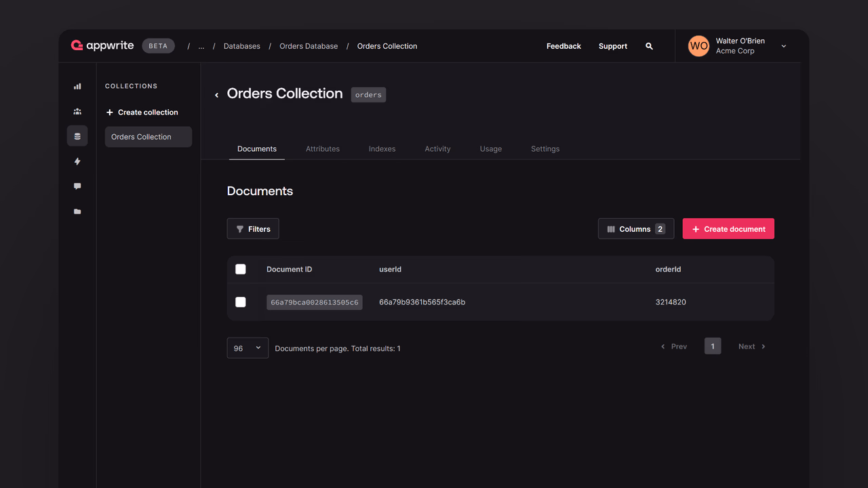Switch to the Activity tab

click(x=437, y=148)
